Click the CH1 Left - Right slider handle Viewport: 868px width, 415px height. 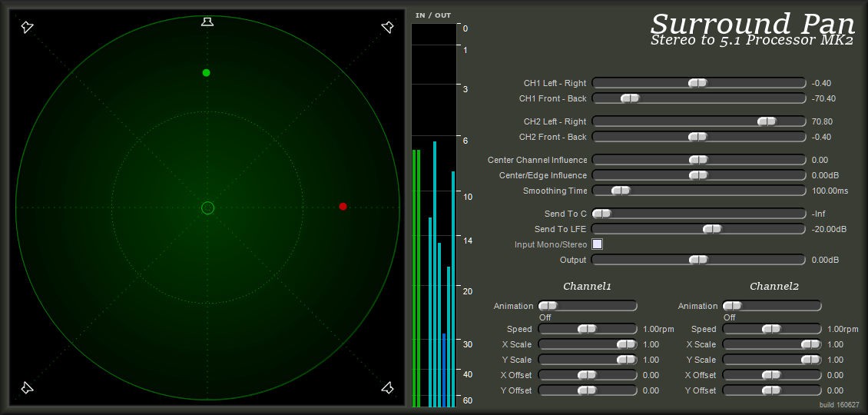point(697,83)
